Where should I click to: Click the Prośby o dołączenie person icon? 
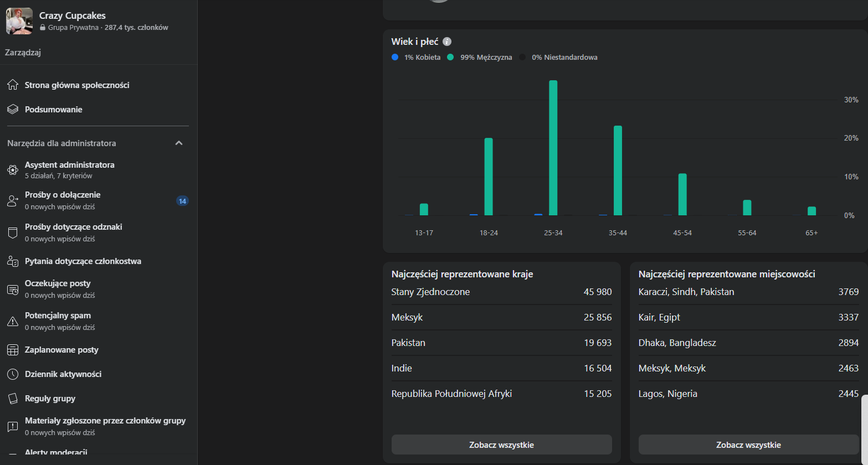point(13,201)
